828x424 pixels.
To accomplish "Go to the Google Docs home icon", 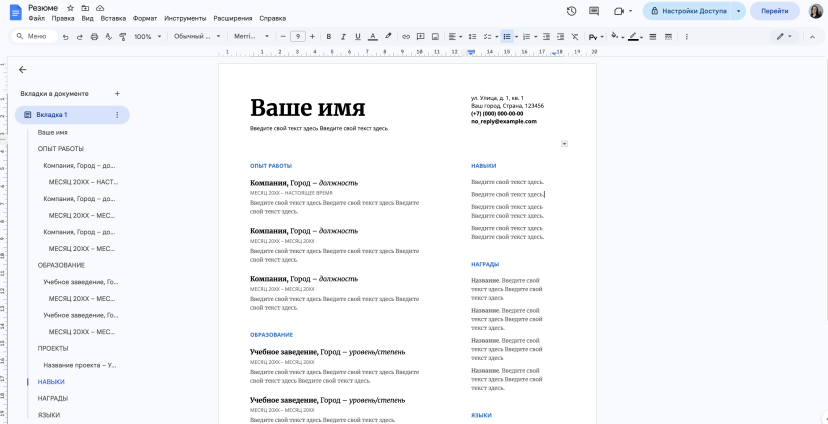I will click(x=15, y=12).
